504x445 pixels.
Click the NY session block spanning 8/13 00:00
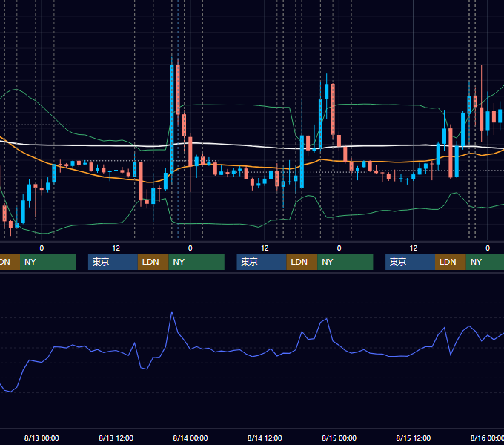[47, 262]
